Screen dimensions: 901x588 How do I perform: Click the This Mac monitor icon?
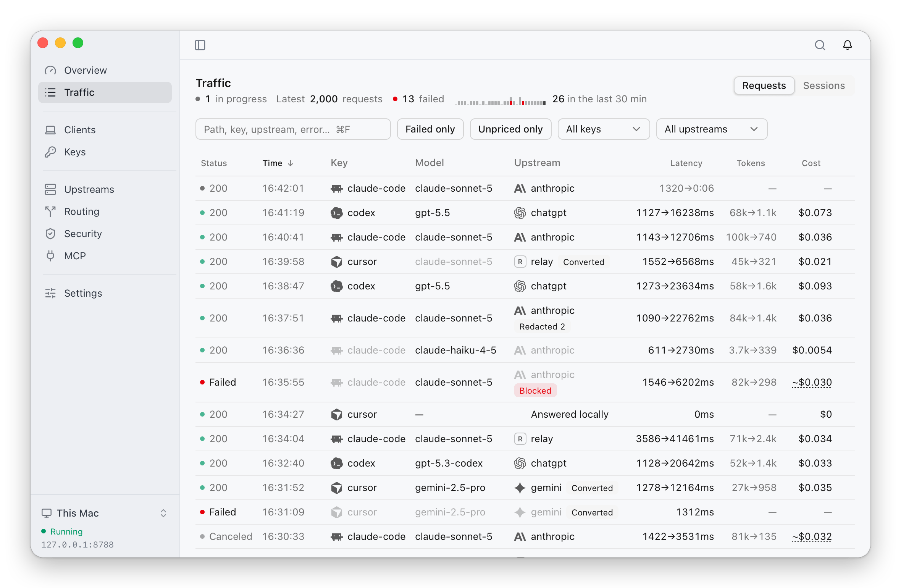[x=47, y=513]
